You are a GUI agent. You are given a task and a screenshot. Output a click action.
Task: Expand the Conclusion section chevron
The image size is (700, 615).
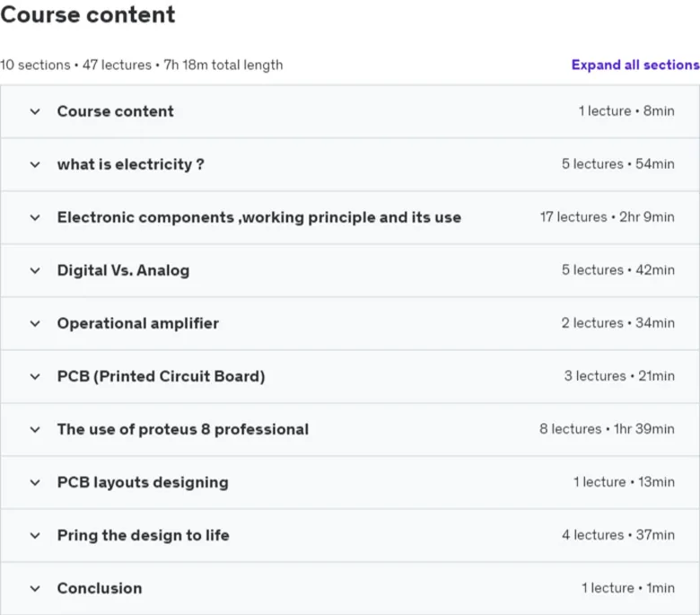35,589
